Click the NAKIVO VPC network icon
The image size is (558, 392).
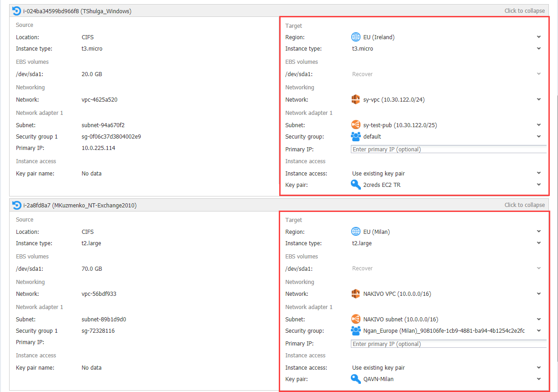pos(356,294)
